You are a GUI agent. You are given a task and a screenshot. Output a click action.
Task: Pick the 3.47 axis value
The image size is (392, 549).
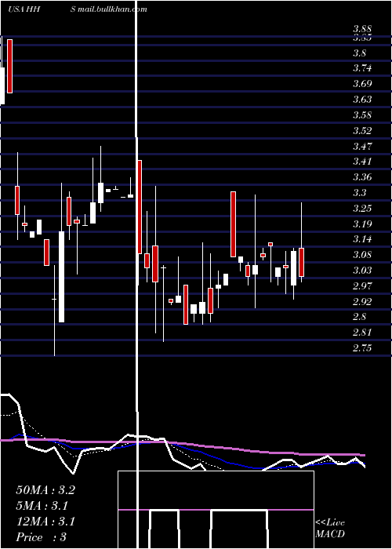point(362,146)
